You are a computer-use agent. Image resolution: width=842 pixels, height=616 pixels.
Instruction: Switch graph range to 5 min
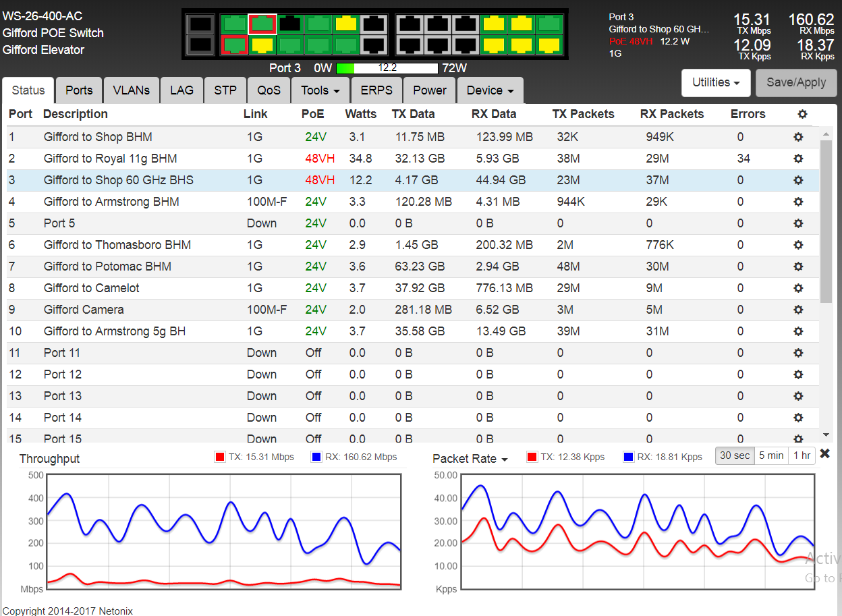(x=770, y=455)
